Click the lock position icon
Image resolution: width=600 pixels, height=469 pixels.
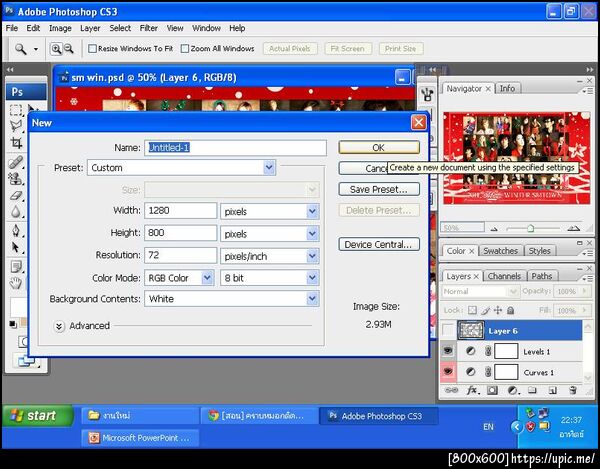(498, 310)
